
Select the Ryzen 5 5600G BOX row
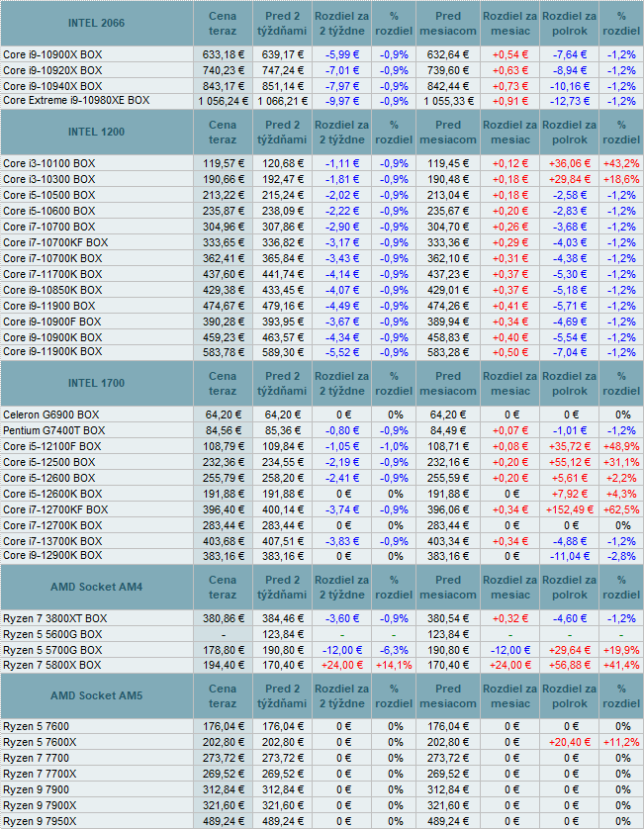point(52,634)
